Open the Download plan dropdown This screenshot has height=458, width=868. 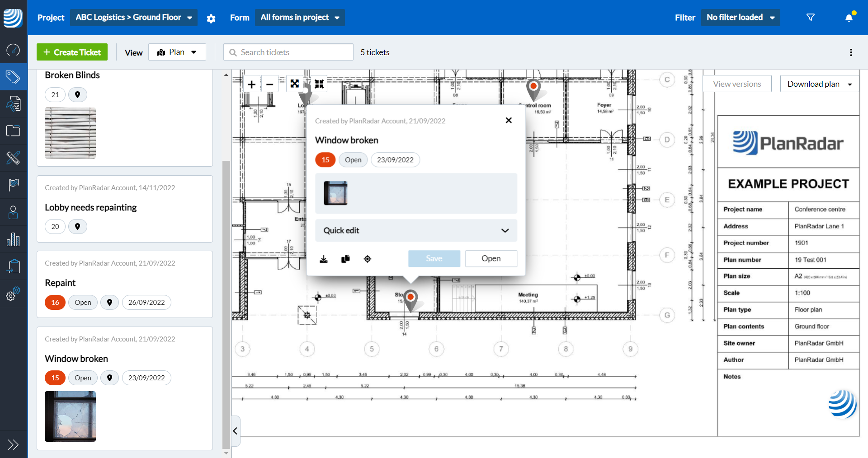[x=819, y=84]
